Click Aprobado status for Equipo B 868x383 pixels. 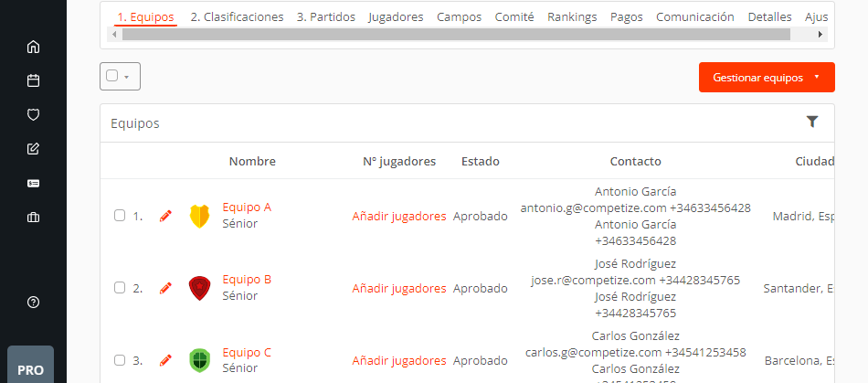480,288
